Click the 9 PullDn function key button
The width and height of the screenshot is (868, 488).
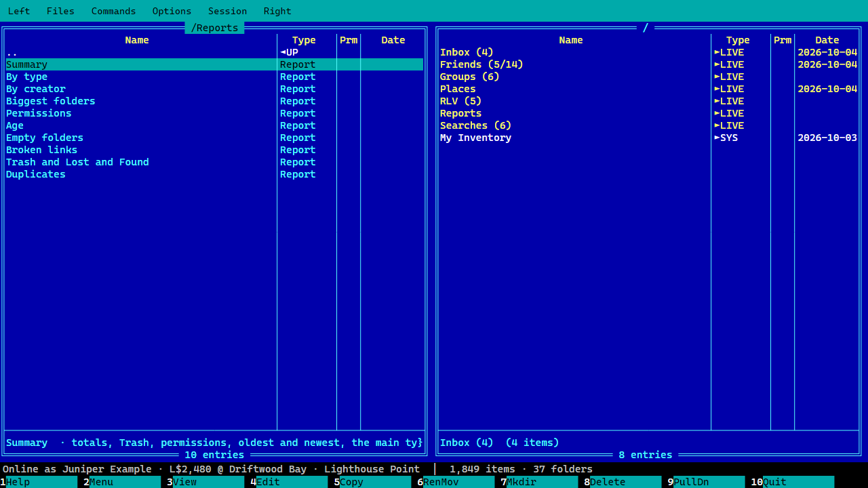point(706,482)
